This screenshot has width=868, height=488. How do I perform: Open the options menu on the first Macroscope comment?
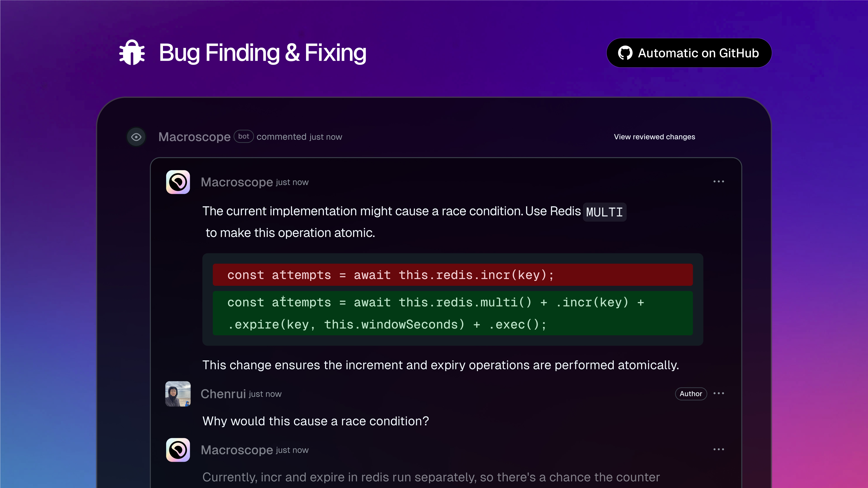719,181
